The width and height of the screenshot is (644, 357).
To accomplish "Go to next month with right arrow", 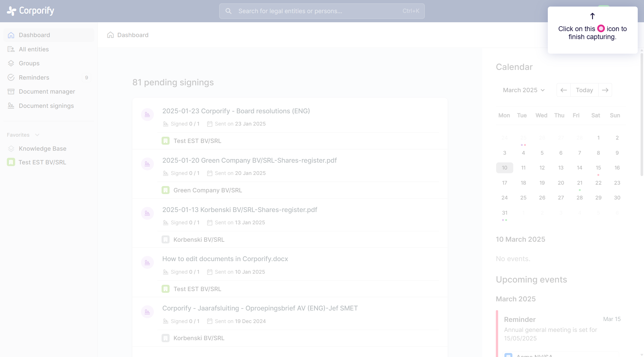I will click(605, 90).
